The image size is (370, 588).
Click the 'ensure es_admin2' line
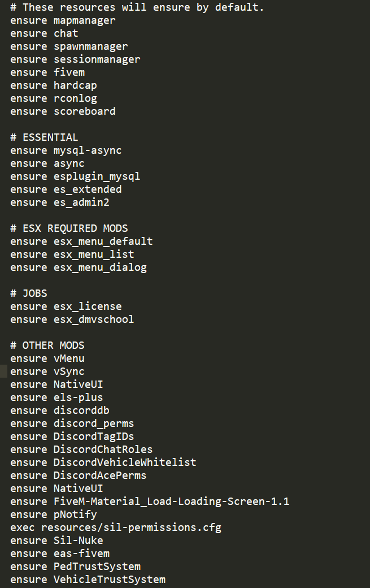[x=60, y=202]
